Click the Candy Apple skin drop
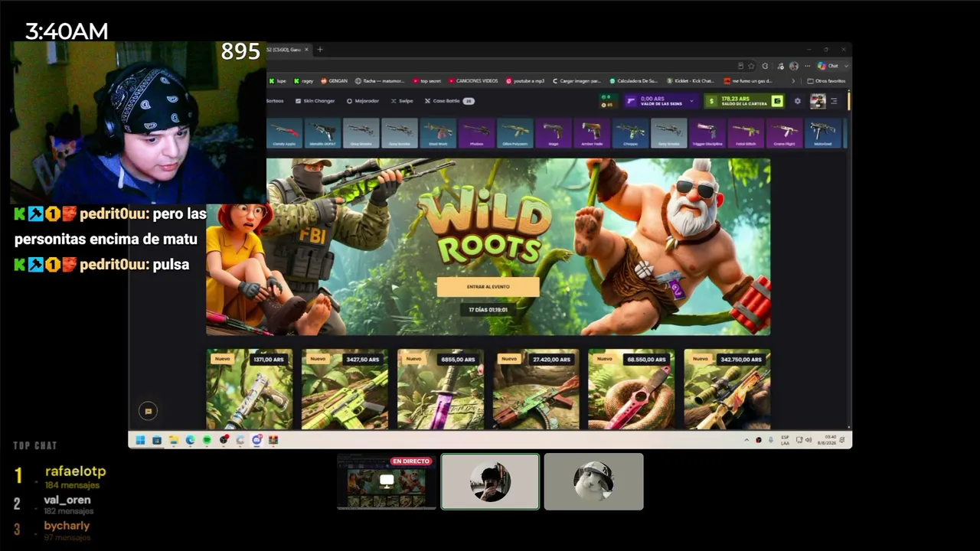The image size is (980, 551). pos(285,133)
